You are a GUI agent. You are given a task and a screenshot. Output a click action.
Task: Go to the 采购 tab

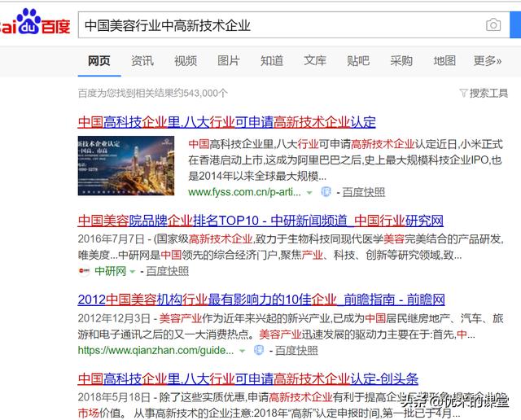(x=401, y=61)
